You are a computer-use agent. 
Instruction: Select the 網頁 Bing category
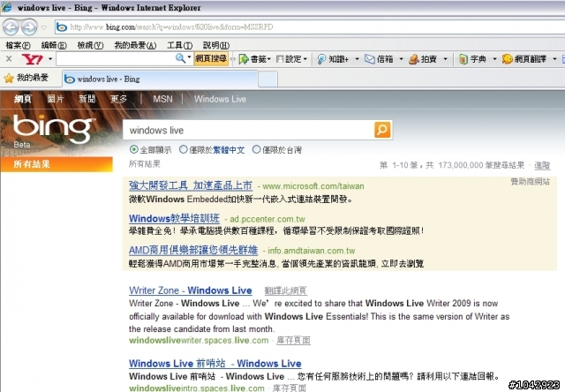coord(23,99)
